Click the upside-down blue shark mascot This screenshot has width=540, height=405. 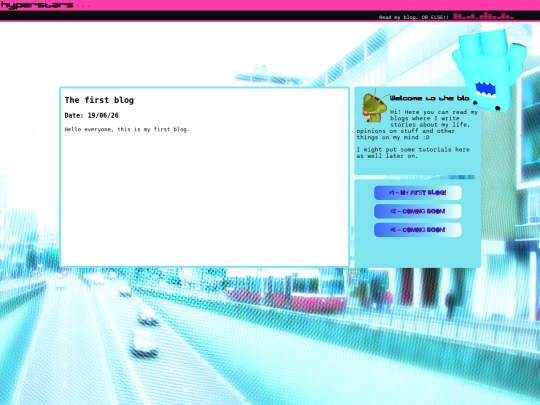click(489, 71)
